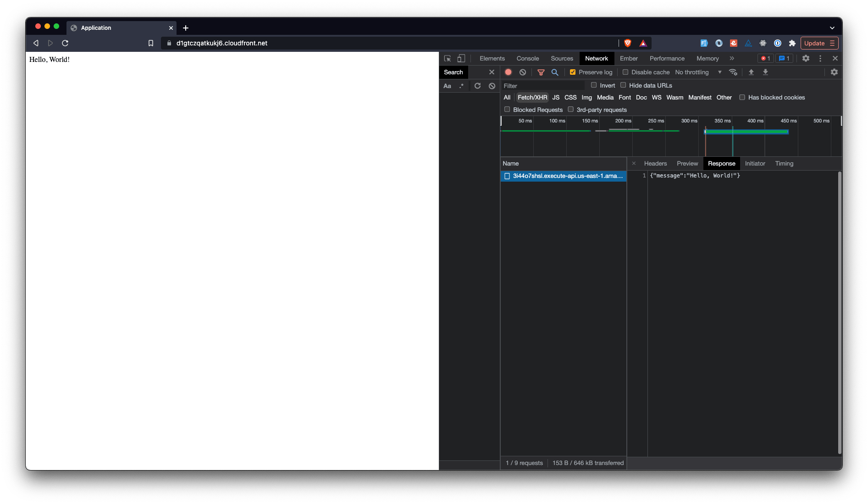Open DevTools settings gear
Viewport: 868px width, 504px height.
pos(806,58)
